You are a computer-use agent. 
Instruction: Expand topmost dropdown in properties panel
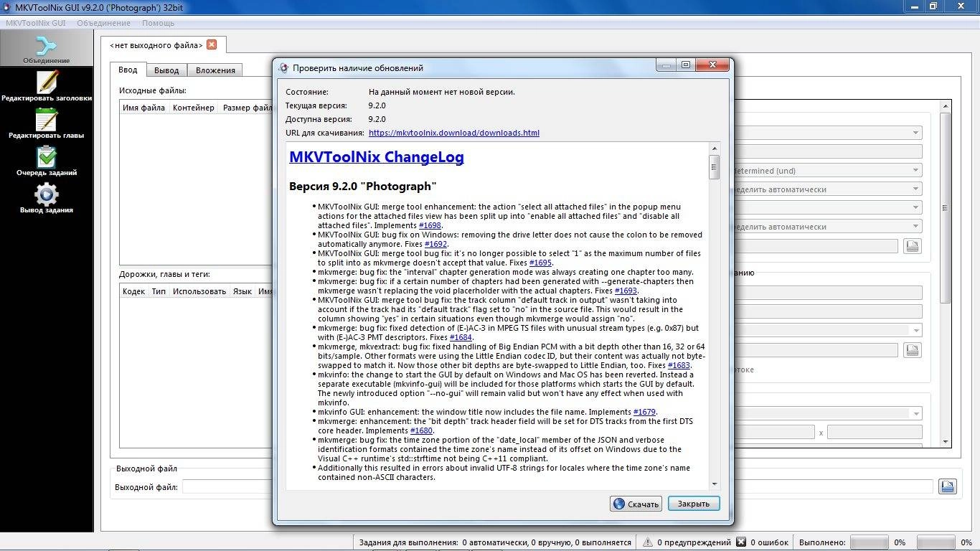(x=915, y=133)
